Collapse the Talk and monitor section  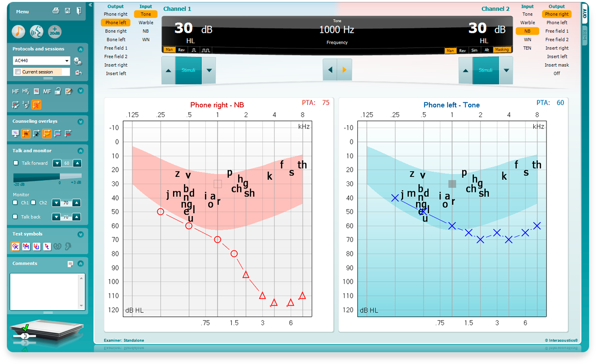pyautogui.click(x=80, y=151)
